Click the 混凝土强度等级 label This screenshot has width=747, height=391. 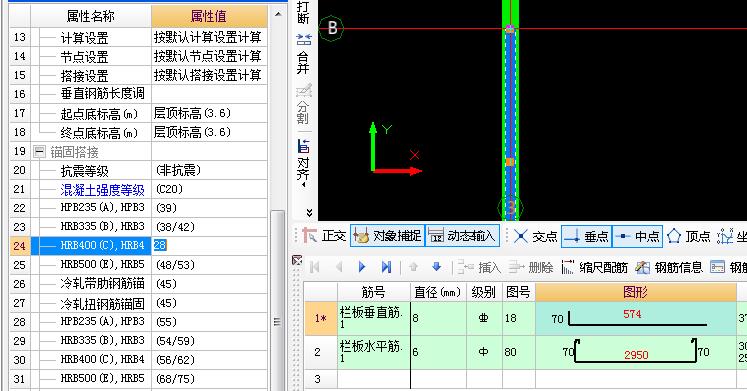(x=102, y=190)
